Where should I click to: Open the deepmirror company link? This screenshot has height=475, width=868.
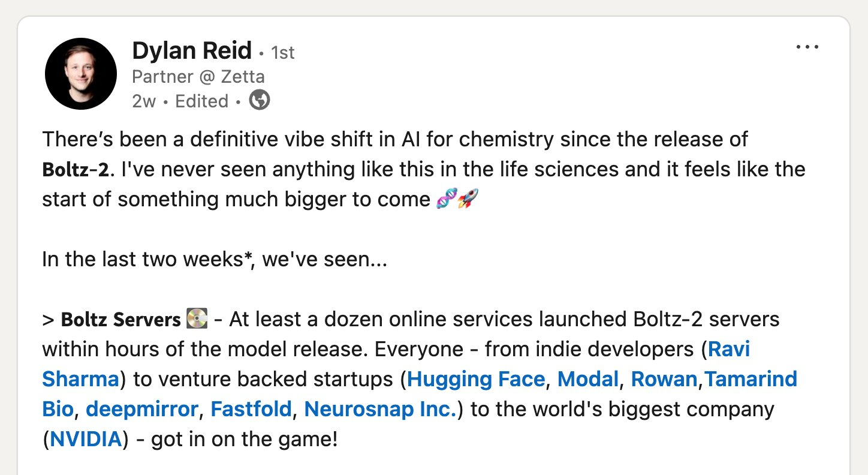[x=142, y=409]
